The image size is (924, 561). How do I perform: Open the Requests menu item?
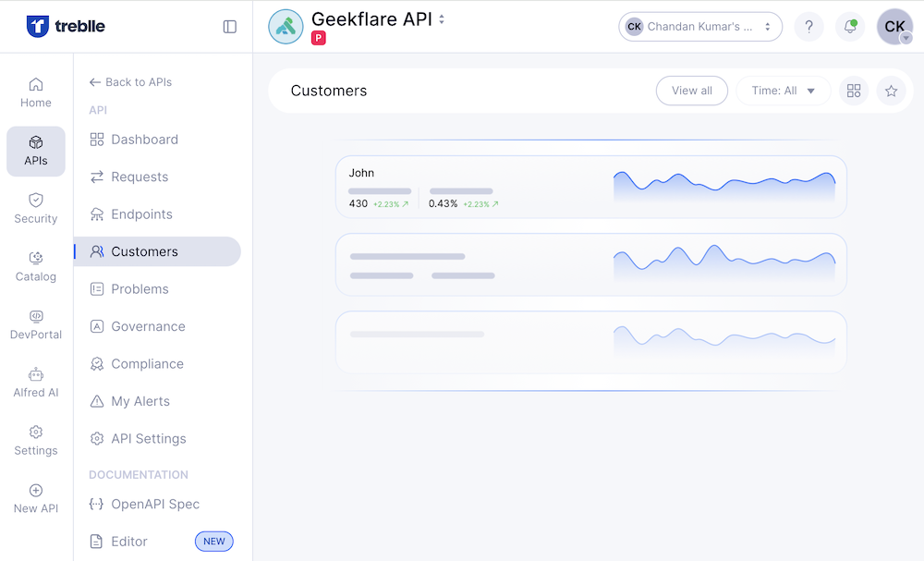pyautogui.click(x=140, y=177)
